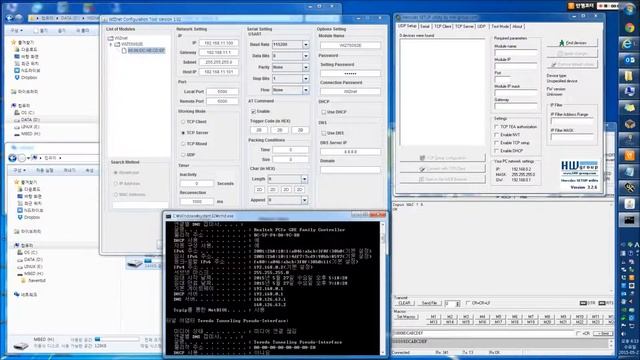The width and height of the screenshot is (640, 360).
Task: Open the Stop Bits dropdown
Action: [x=305, y=78]
